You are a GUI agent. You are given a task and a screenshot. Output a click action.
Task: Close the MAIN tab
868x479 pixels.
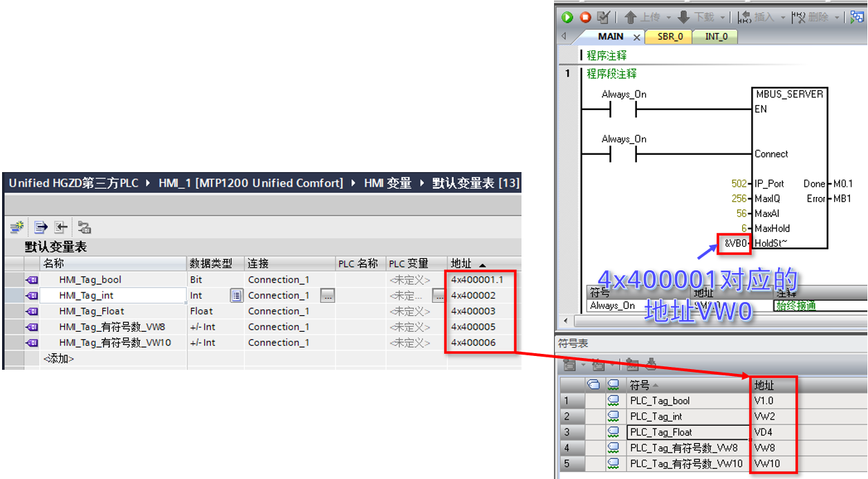(x=637, y=37)
